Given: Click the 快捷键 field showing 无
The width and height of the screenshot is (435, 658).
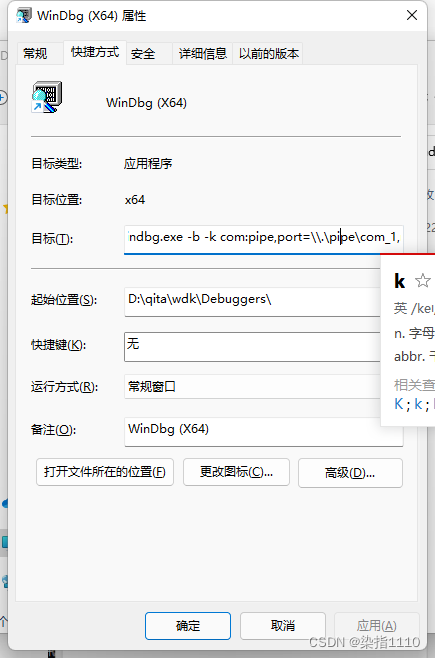Looking at the screenshot, I should click(252, 347).
